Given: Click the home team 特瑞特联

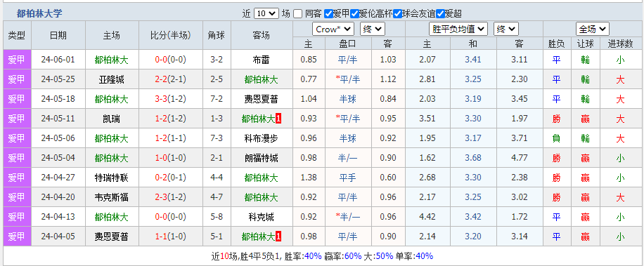Looking at the screenshot, I should (111, 178).
